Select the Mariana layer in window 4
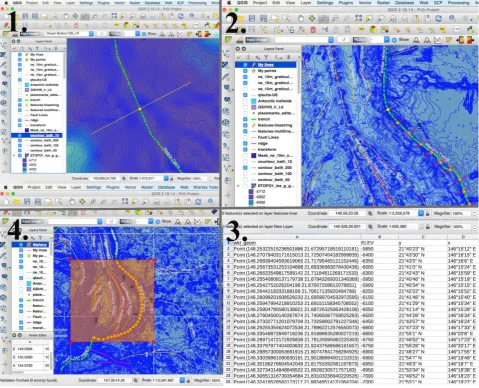 pos(31,245)
